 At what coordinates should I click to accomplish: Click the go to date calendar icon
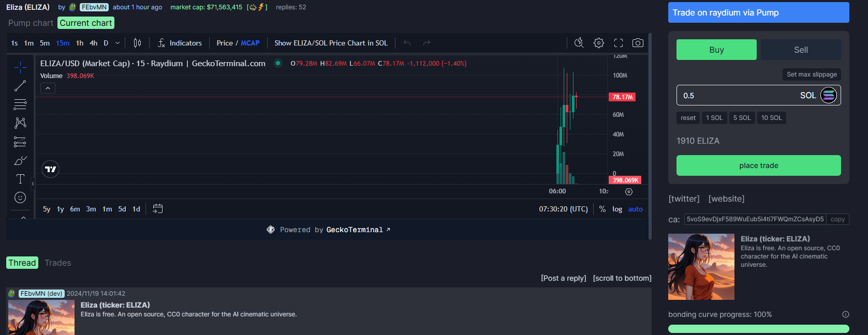coord(158,209)
